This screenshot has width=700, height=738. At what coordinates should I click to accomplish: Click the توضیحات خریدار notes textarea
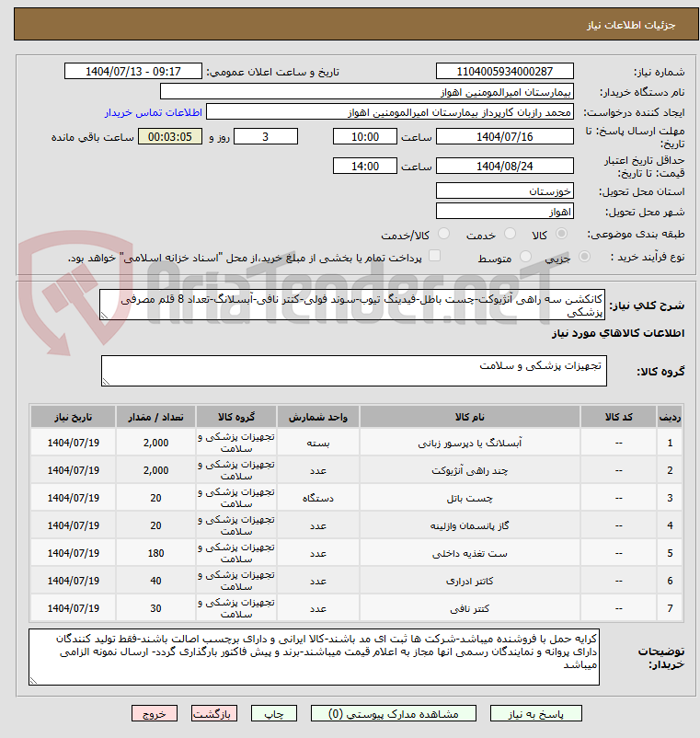(314, 657)
